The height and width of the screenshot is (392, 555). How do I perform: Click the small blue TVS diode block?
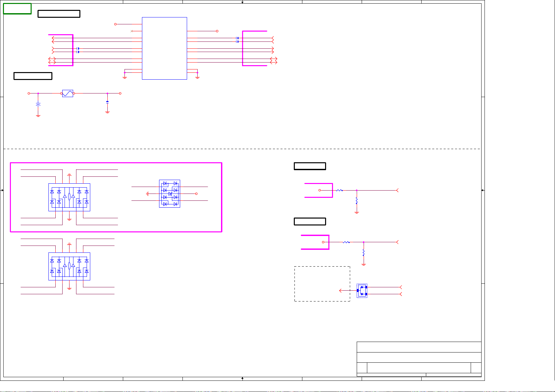click(170, 194)
